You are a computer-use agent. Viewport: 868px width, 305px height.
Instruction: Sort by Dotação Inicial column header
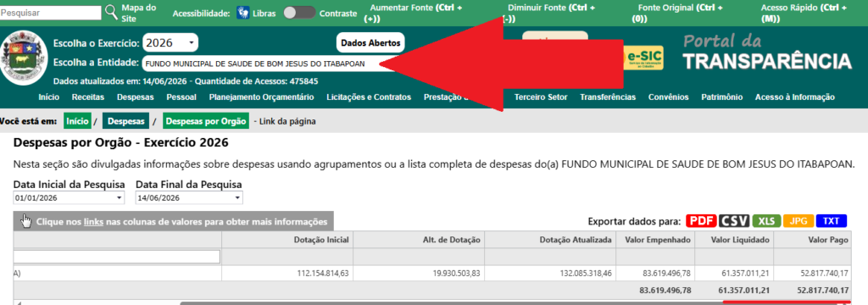click(321, 240)
